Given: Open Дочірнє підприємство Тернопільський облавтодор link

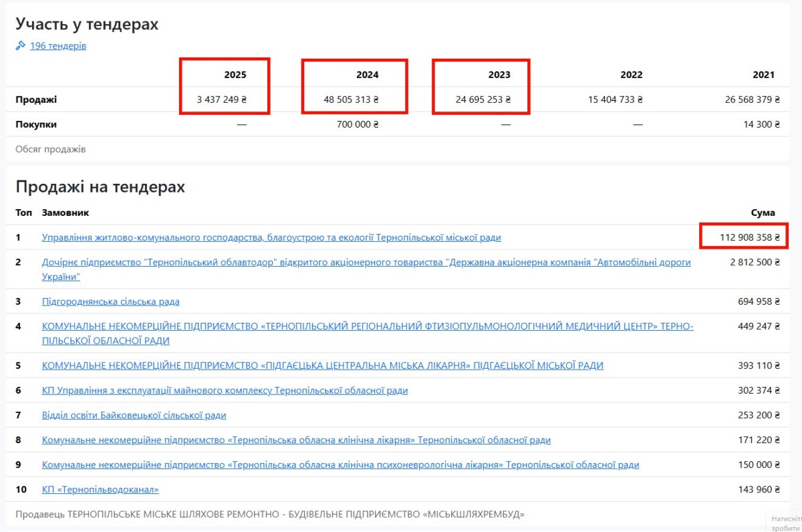Looking at the screenshot, I should click(366, 269).
